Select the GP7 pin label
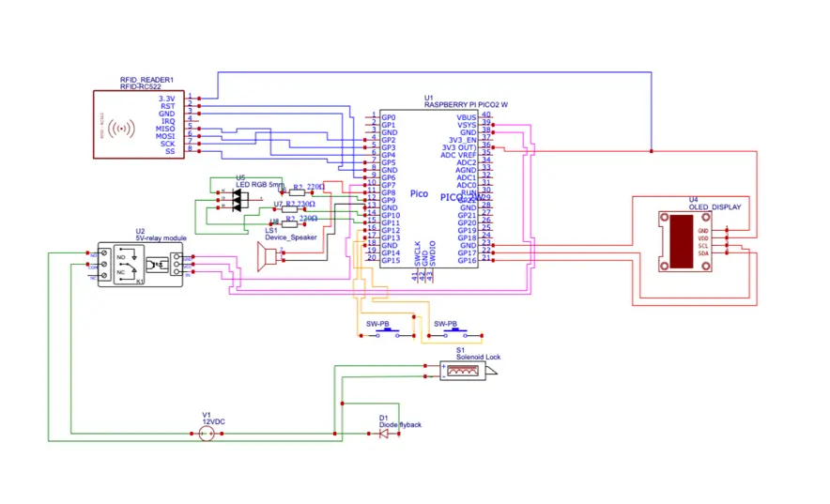830x504 pixels. [389, 185]
